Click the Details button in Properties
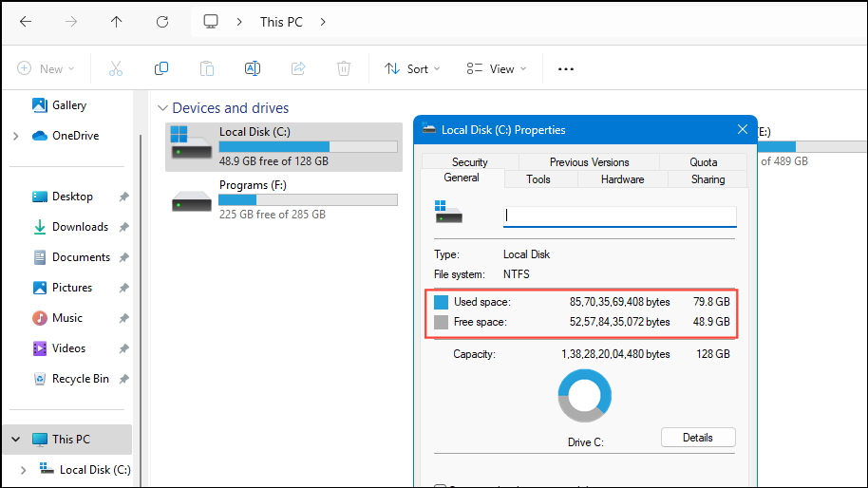 pyautogui.click(x=698, y=438)
